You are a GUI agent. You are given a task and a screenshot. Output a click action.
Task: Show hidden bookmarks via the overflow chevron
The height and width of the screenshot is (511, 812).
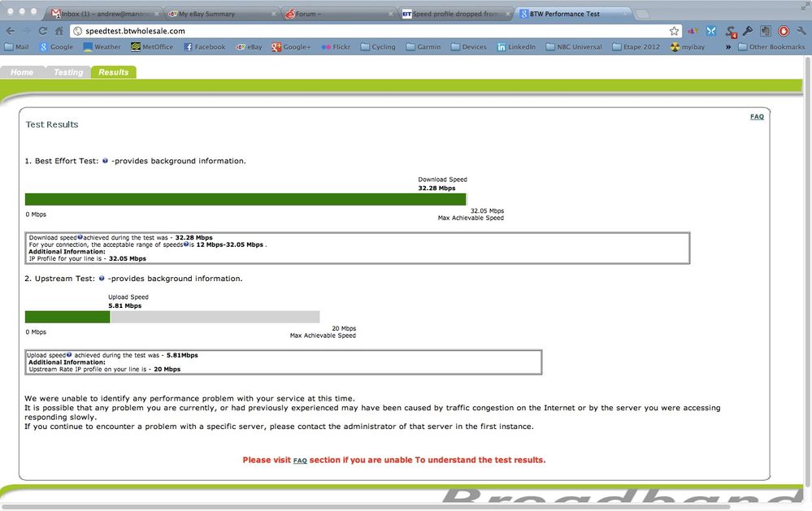click(728, 46)
